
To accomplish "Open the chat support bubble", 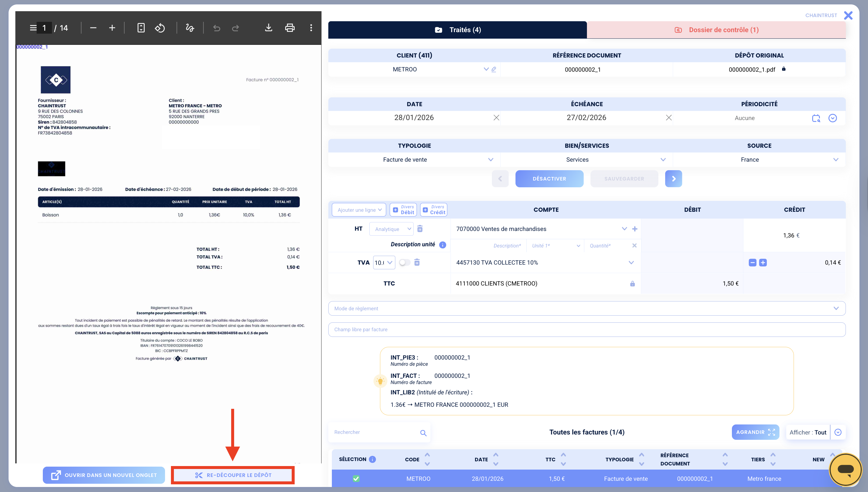I will tap(846, 469).
